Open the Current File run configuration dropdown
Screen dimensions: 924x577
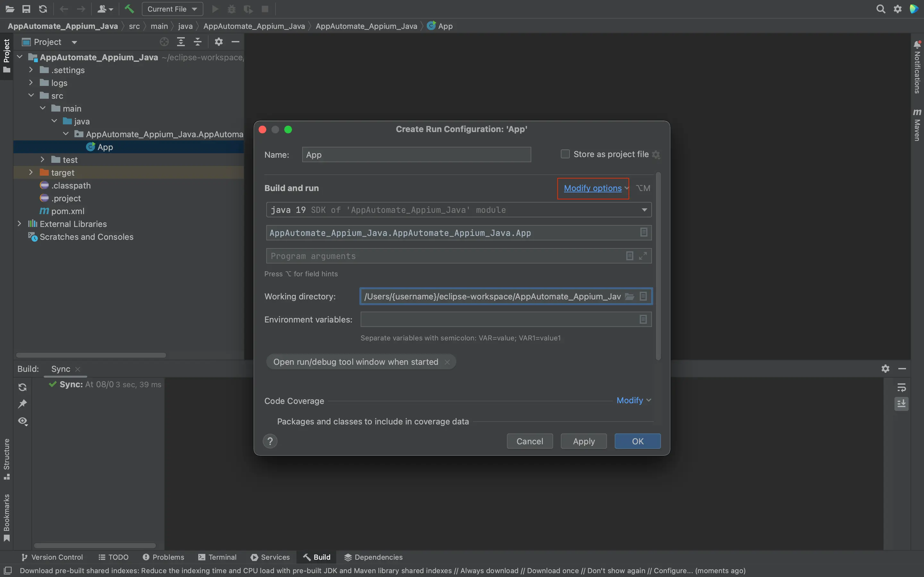[172, 9]
